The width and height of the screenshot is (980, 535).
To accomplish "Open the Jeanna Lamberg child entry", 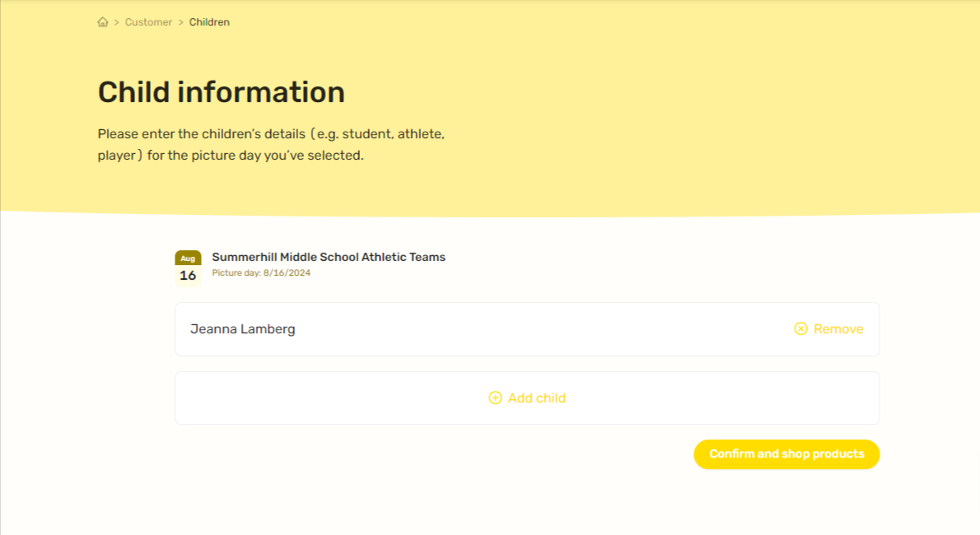I will [527, 329].
